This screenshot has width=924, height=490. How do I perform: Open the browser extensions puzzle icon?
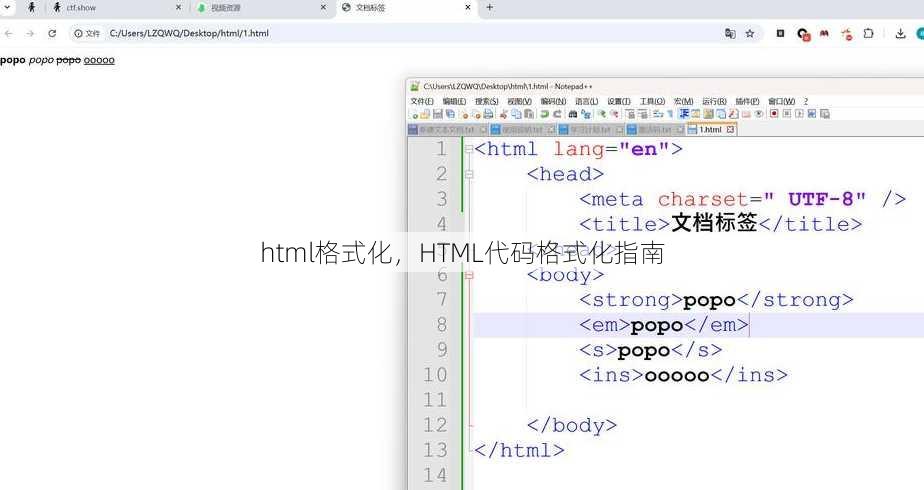(x=868, y=34)
